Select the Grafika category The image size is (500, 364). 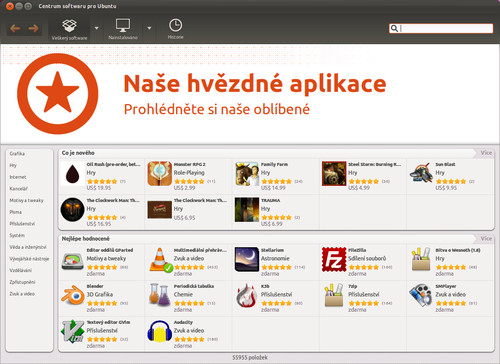tap(17, 154)
